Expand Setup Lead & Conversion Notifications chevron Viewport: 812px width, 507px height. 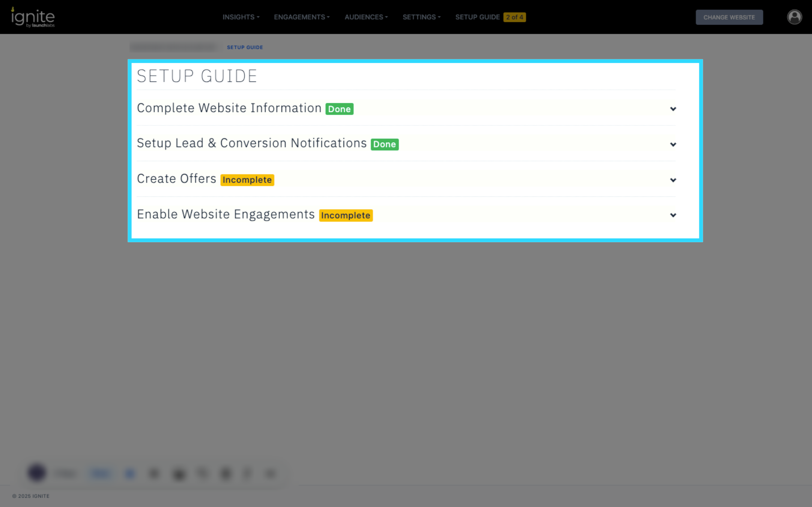tap(673, 144)
